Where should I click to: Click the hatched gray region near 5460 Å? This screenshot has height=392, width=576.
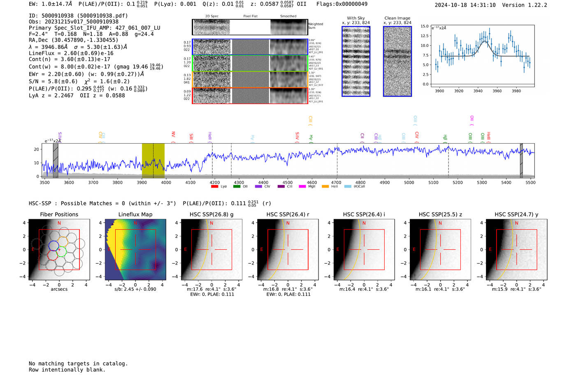coord(521,161)
